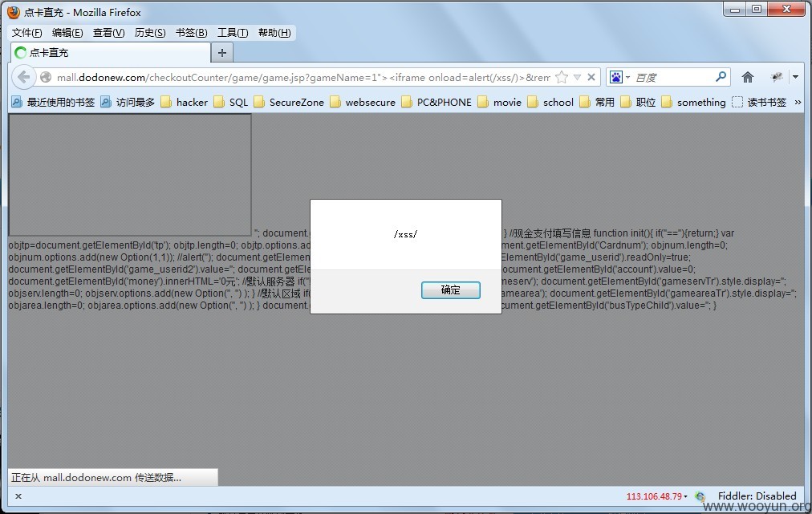
Task: Open the movie bookmark folder
Action: point(499,102)
